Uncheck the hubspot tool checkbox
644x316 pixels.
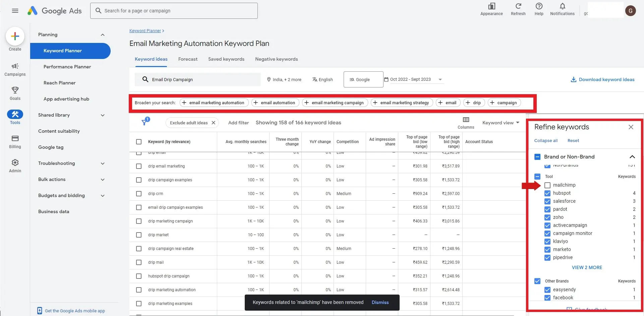click(x=547, y=193)
